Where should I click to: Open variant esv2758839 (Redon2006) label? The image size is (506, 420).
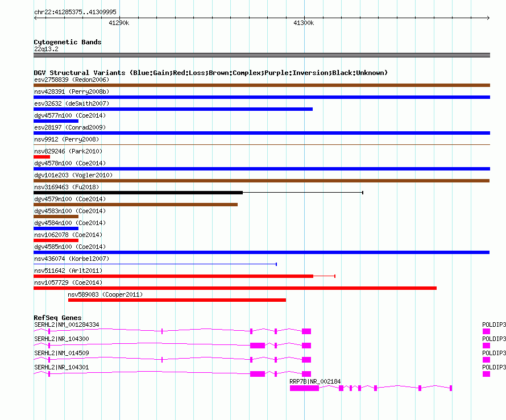[x=72, y=80]
